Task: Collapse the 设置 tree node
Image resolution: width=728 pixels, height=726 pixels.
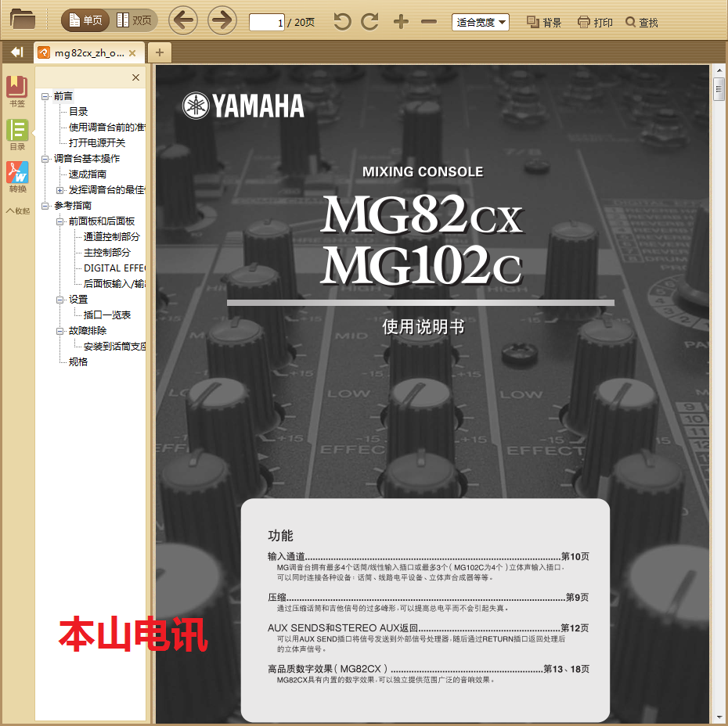Action: [60, 300]
